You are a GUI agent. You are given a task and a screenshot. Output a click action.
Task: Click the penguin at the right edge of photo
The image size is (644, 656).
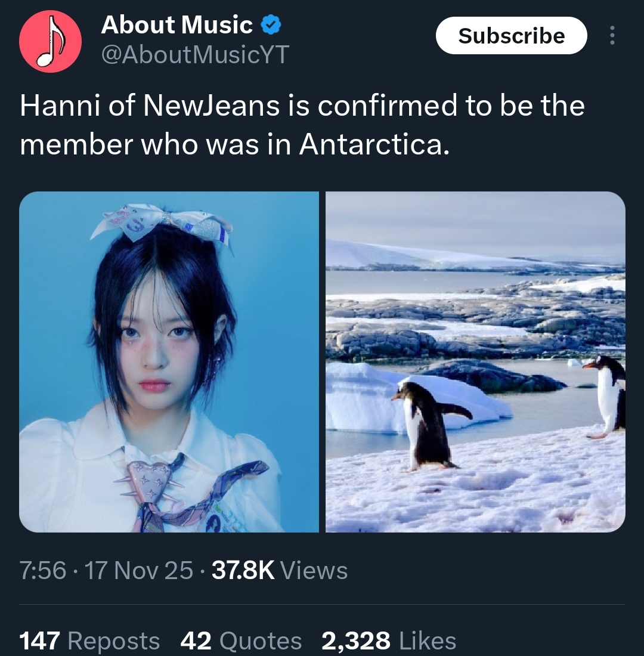tap(605, 396)
